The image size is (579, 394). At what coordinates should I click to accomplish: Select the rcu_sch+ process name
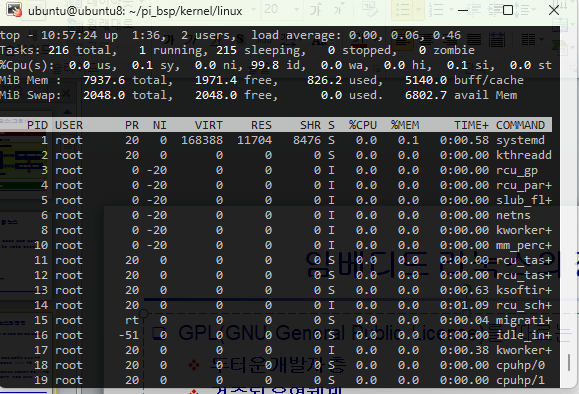(x=524, y=305)
